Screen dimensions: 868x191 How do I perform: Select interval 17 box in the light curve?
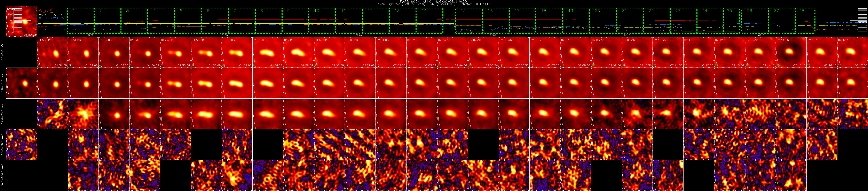(523, 21)
